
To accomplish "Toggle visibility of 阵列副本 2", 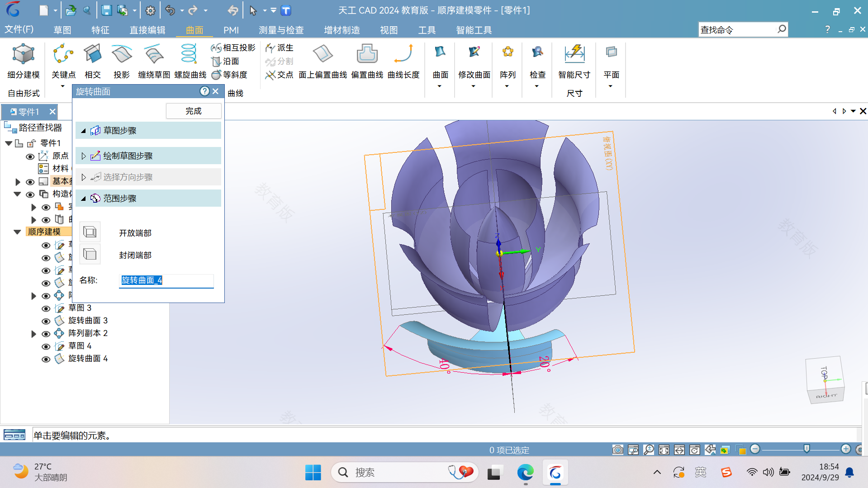I will pos(46,334).
